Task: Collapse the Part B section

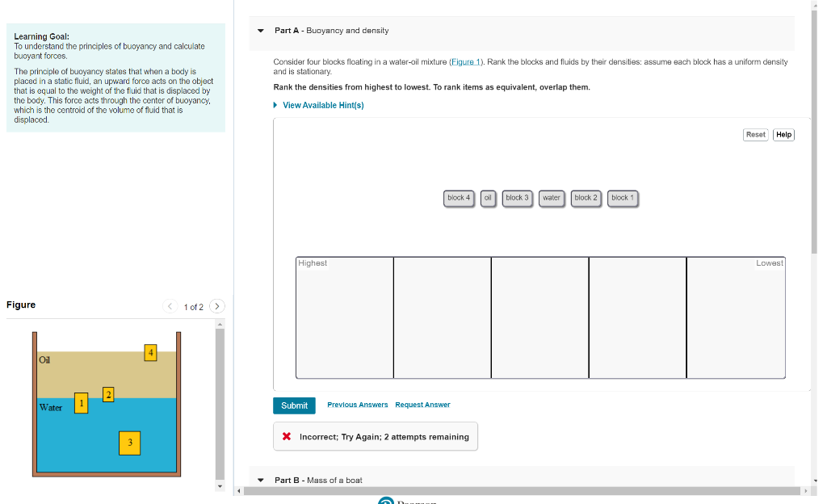Action: (261, 481)
